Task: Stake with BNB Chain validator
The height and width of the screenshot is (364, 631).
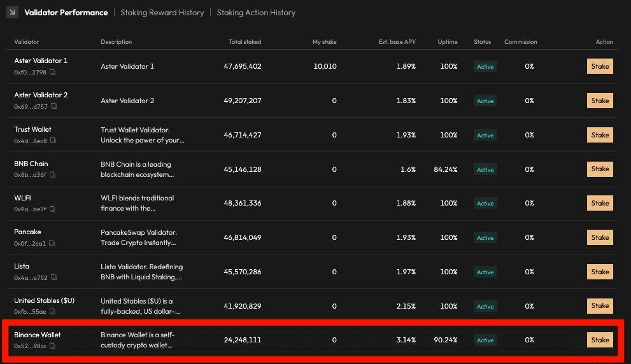Action: [x=600, y=169]
